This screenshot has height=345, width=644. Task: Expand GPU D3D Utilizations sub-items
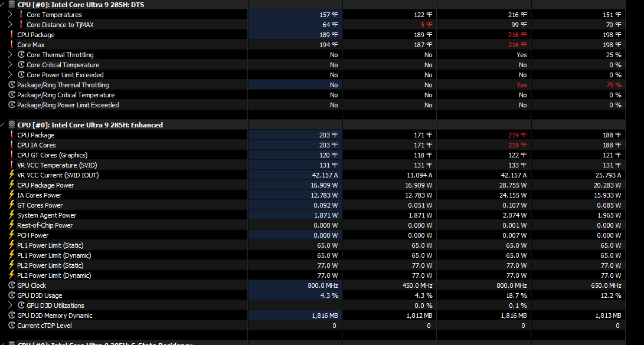pyautogui.click(x=10, y=305)
